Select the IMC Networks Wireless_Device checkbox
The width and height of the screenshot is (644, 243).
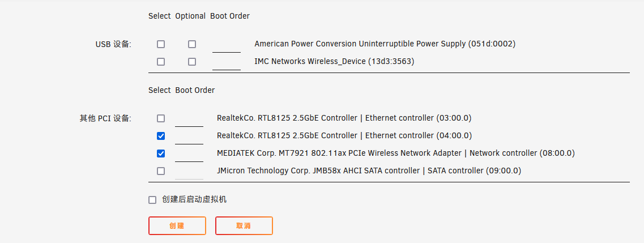click(x=161, y=62)
